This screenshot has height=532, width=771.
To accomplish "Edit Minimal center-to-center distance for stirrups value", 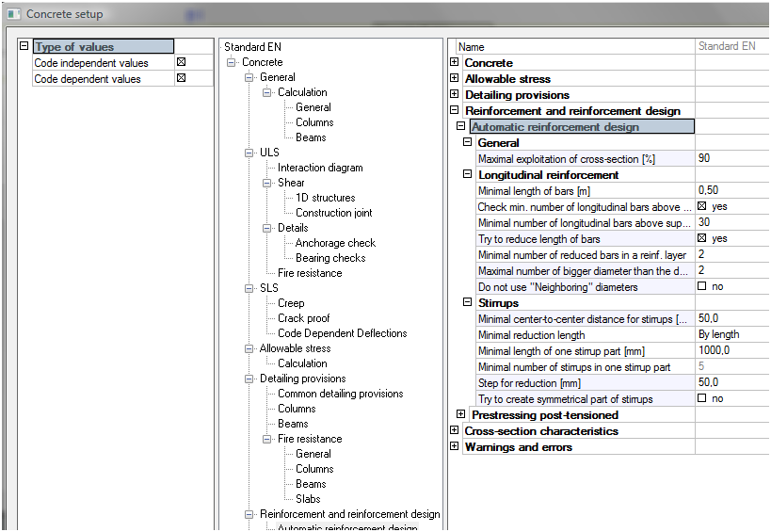I will 732,318.
